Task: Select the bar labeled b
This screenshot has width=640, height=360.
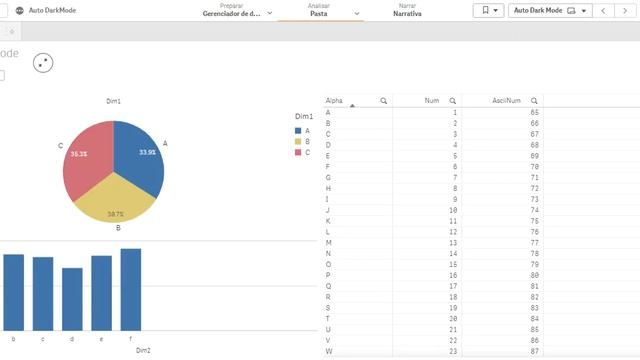Action: pyautogui.click(x=13, y=292)
